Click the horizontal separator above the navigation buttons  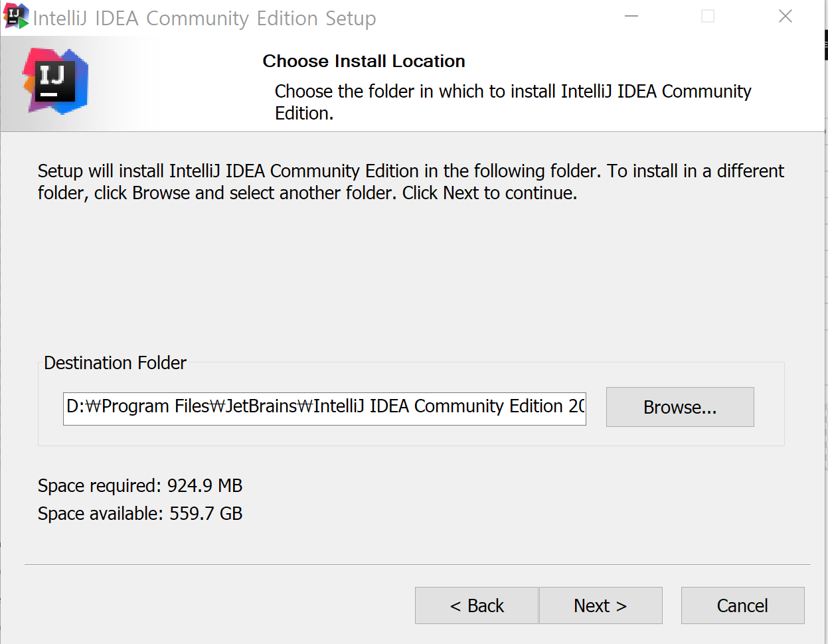click(x=417, y=564)
